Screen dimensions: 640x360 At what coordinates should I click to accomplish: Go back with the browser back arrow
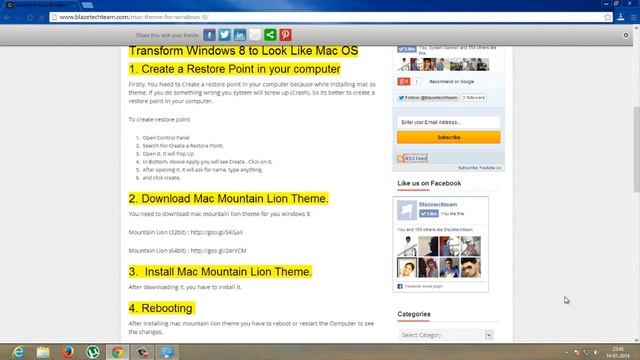pyautogui.click(x=7, y=18)
